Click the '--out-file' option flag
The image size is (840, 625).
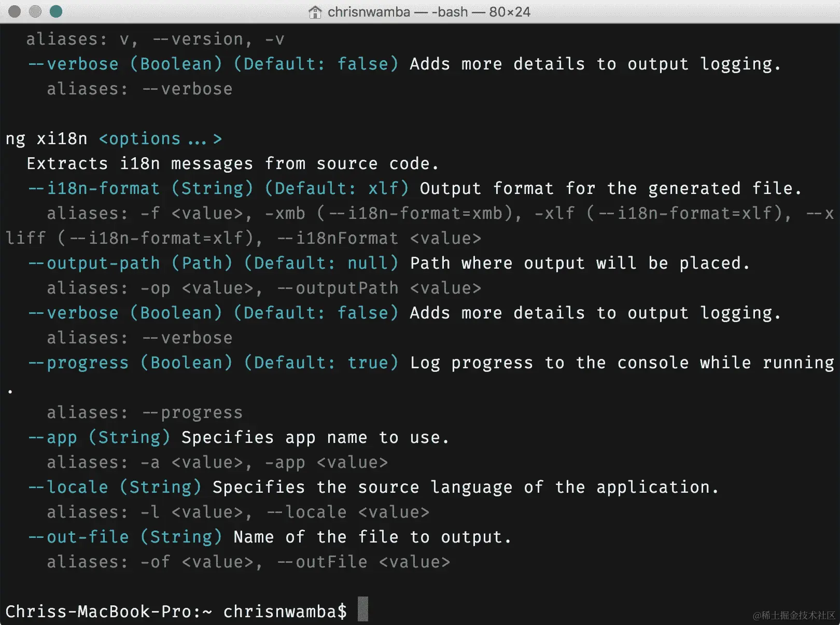click(x=78, y=537)
